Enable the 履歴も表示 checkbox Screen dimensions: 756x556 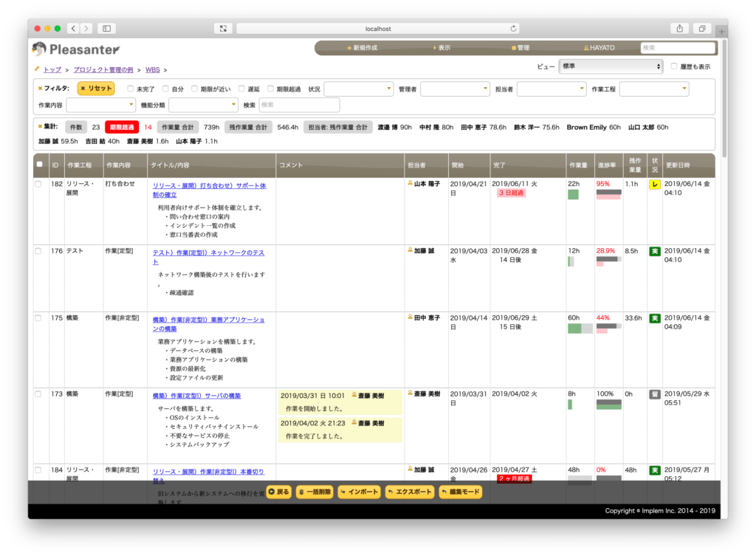coord(673,66)
